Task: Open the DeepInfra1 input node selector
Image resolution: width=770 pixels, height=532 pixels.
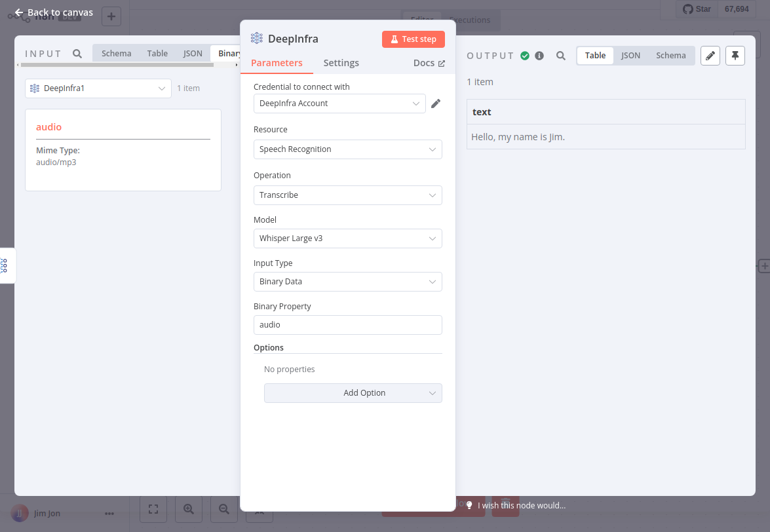Action: (98, 88)
